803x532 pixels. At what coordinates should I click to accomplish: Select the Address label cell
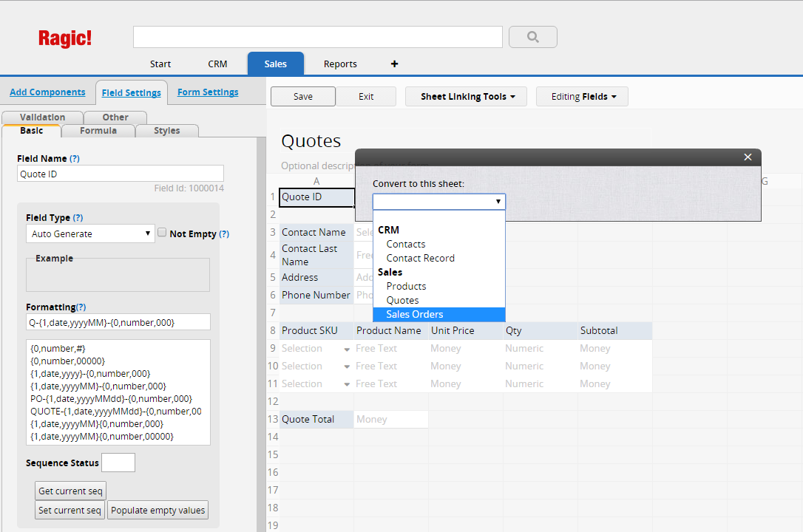316,277
